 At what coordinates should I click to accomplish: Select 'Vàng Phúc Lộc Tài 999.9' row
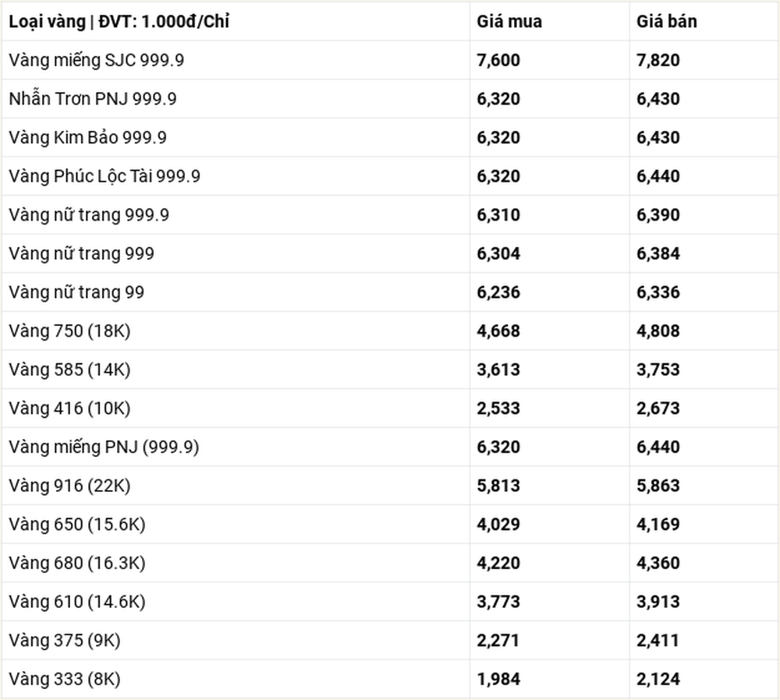(x=390, y=176)
